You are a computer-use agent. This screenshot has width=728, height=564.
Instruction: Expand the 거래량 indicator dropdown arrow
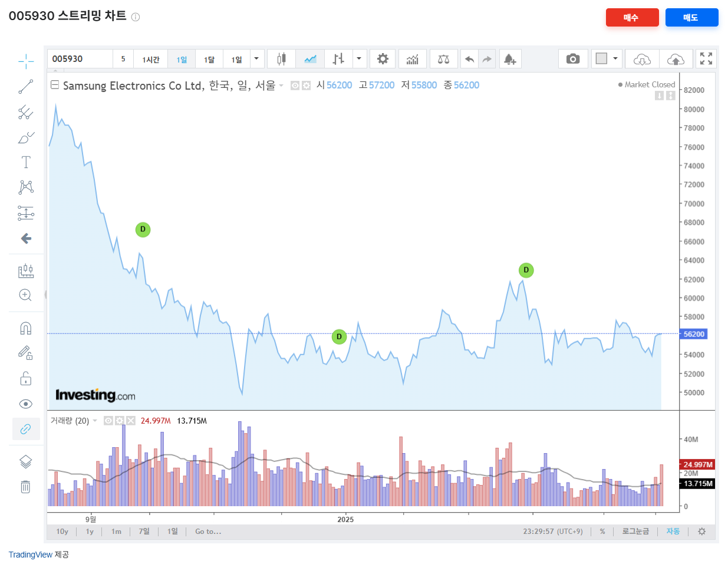coord(95,421)
